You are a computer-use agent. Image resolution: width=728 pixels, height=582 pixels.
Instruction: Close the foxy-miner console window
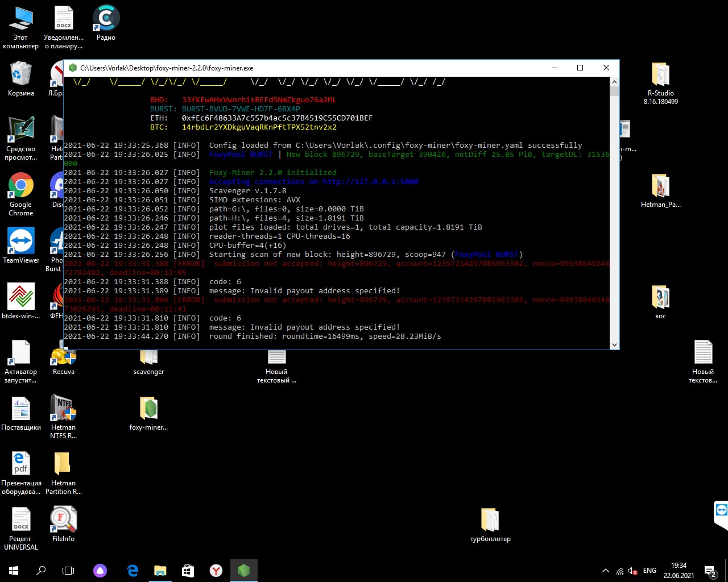(606, 68)
